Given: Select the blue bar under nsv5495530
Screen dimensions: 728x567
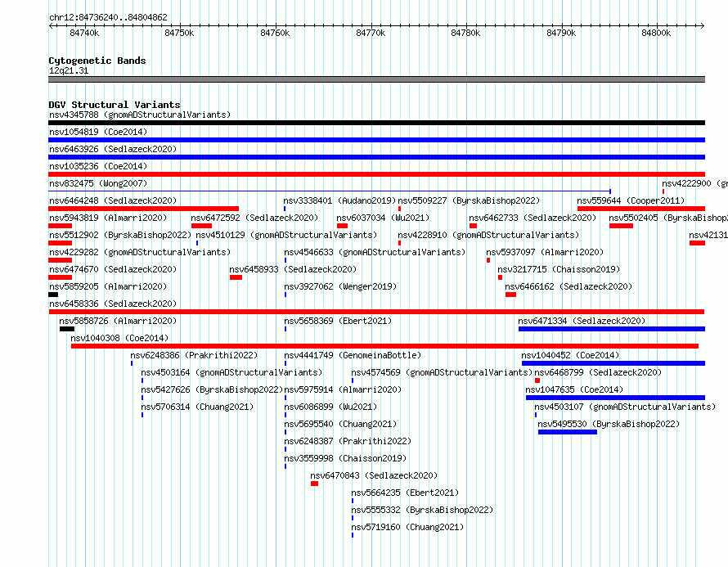Looking at the screenshot, I should [x=568, y=432].
